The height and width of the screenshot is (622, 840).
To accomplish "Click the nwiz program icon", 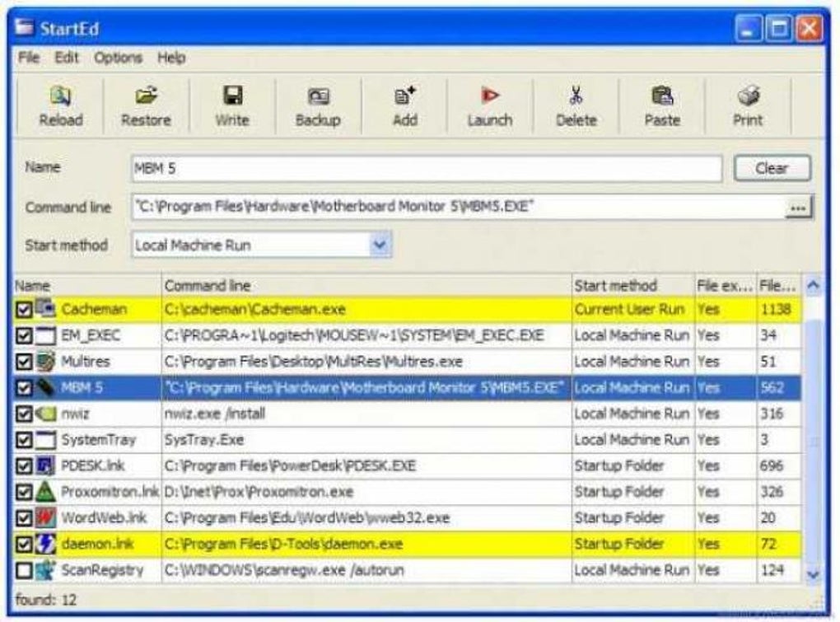I will [x=45, y=414].
